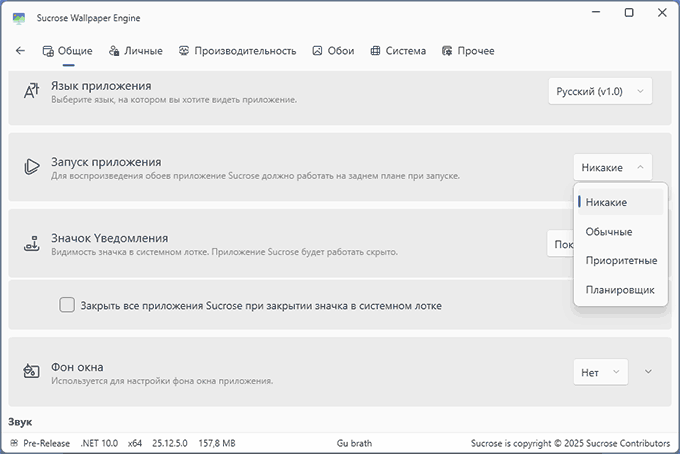Open the Нет window background dropdown
680x454 pixels.
[x=601, y=372]
